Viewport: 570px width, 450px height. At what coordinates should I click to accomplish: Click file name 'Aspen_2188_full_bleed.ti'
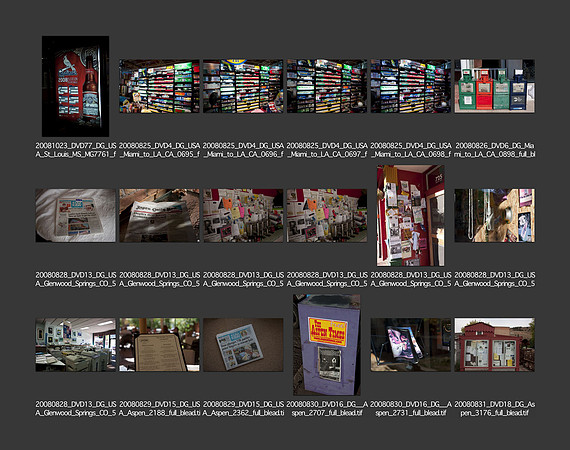click(160, 409)
